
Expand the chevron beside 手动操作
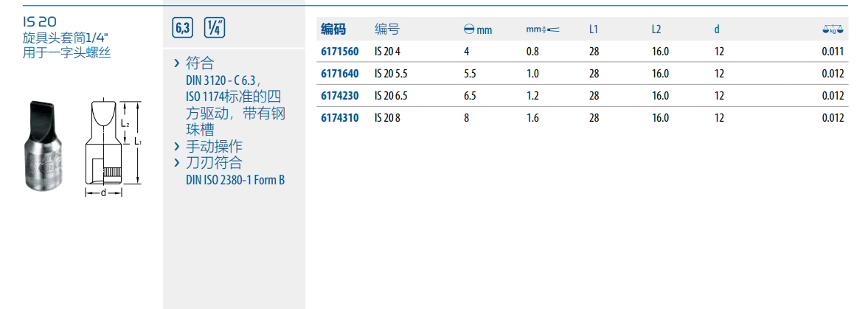pos(176,146)
